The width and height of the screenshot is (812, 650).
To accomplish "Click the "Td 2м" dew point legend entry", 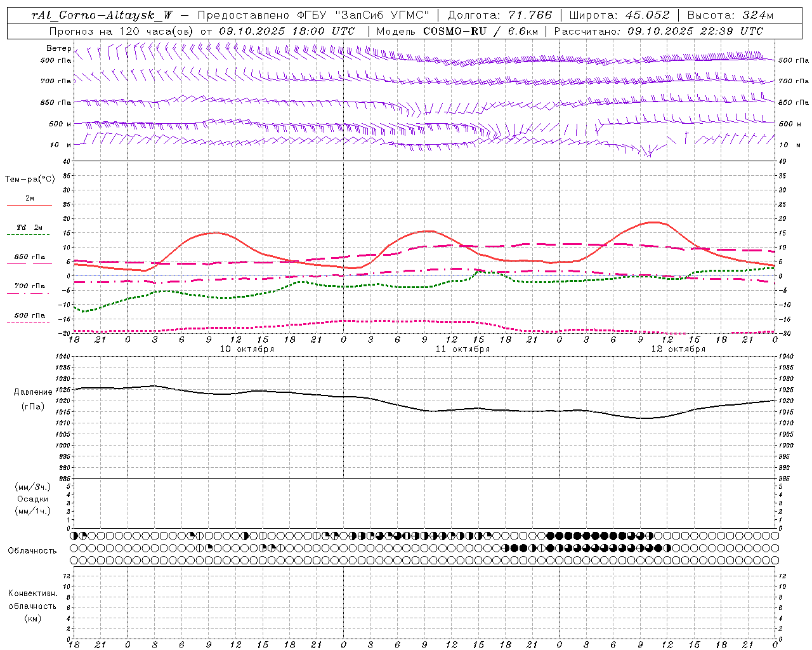I will pos(29,227).
